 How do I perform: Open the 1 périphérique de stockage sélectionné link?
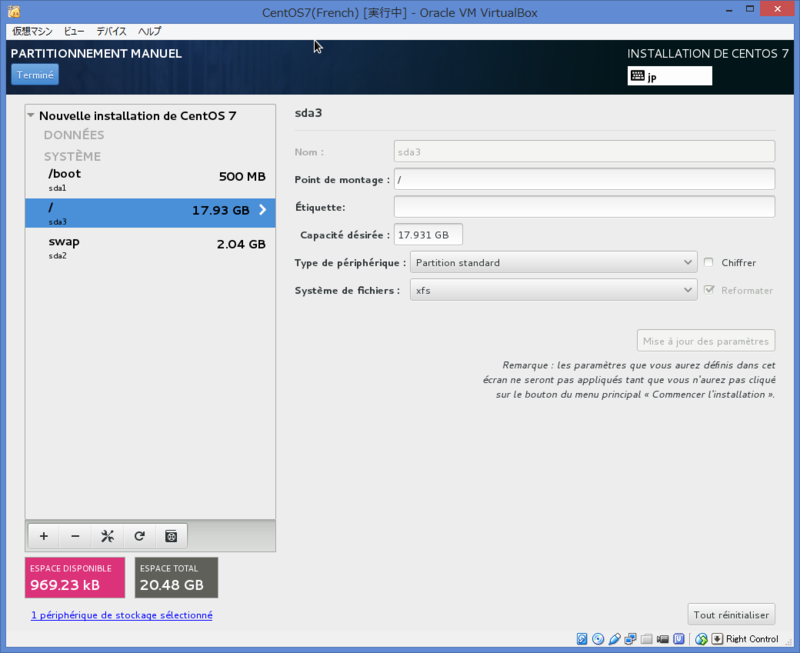[x=122, y=615]
